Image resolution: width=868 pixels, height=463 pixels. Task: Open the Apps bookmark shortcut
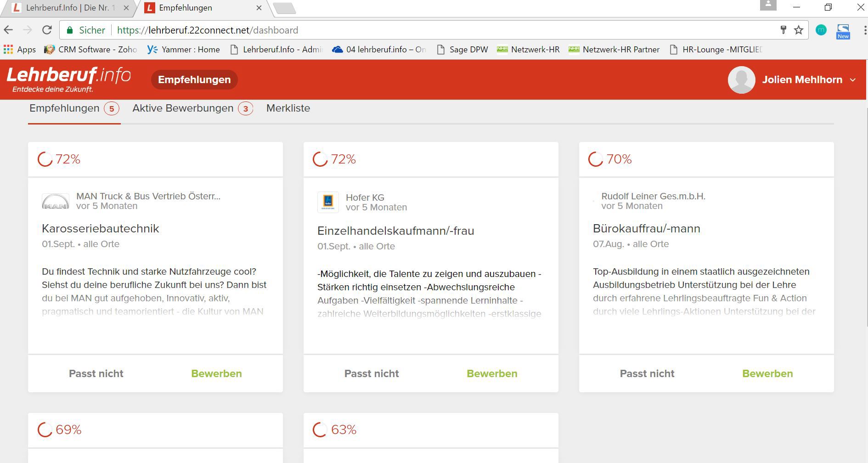tap(20, 50)
